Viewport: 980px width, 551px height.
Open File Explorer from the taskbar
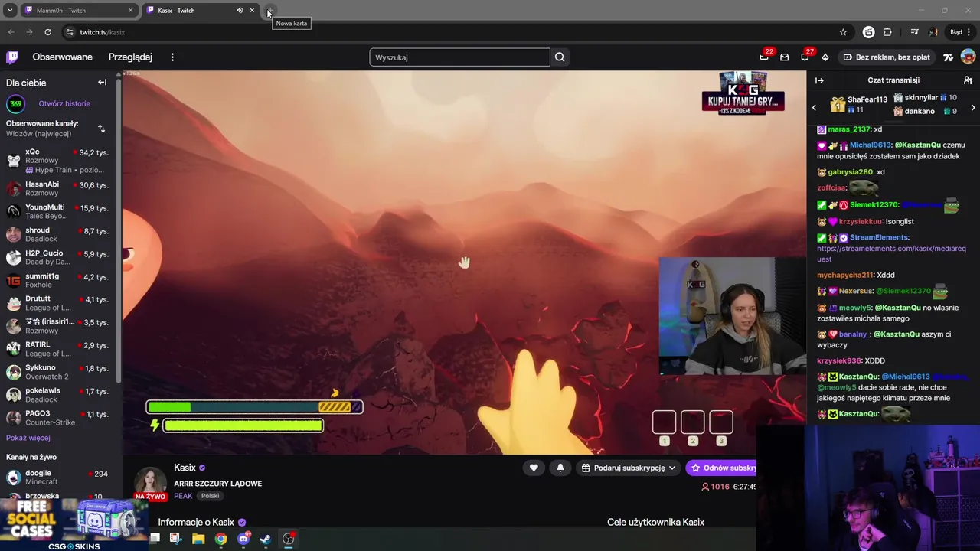198,539
